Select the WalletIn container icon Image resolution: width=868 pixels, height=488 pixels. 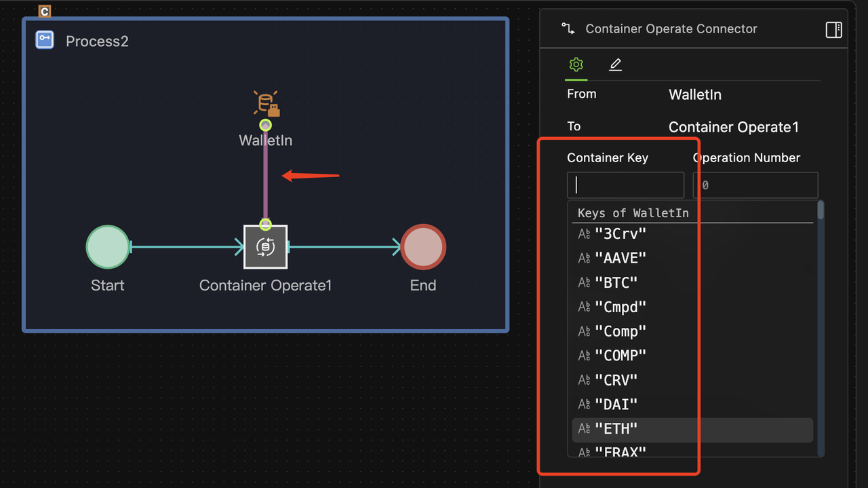point(265,102)
